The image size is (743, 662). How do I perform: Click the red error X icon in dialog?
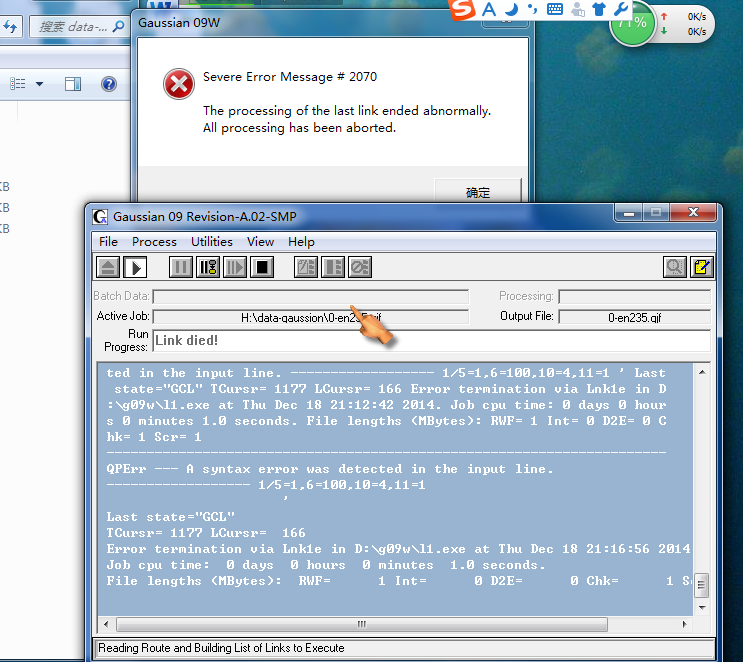pos(179,84)
